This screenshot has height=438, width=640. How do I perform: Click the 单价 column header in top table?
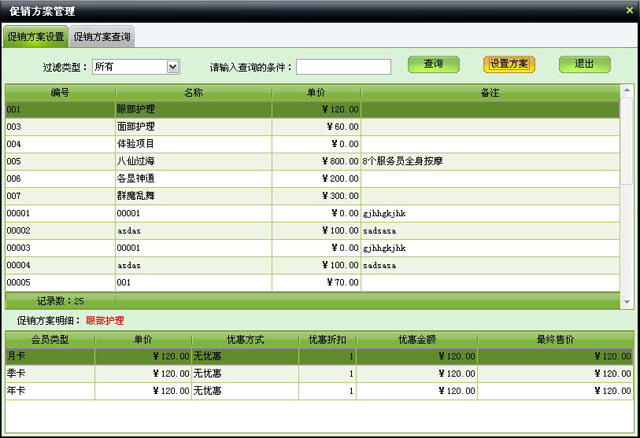315,92
